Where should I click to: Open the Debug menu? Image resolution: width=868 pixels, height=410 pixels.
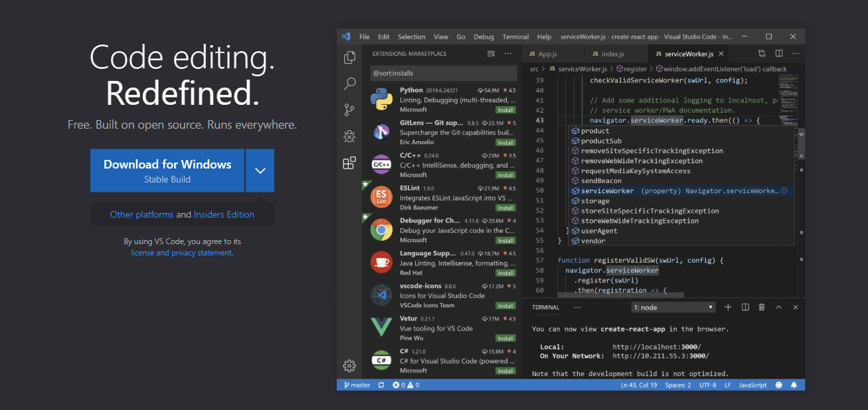484,36
